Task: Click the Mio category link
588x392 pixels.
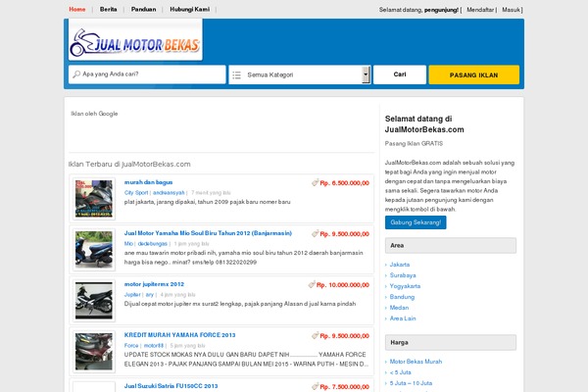Action: 128,243
